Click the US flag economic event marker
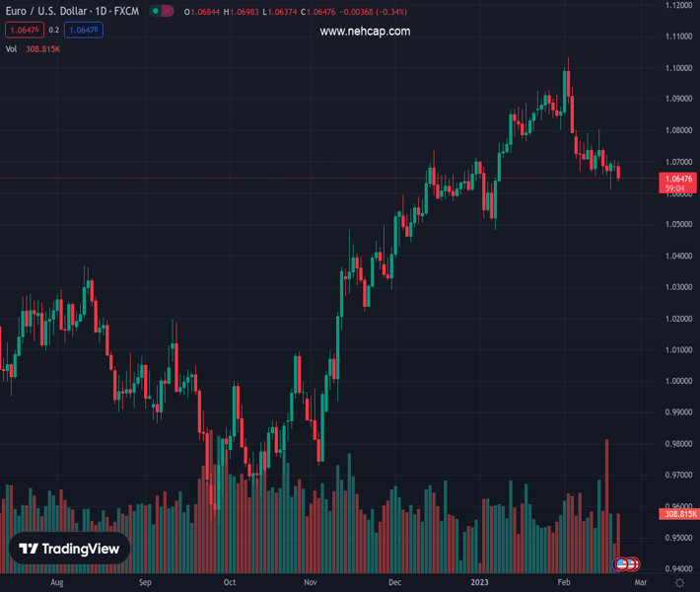Image resolution: width=700 pixels, height=592 pixels. pos(623,564)
